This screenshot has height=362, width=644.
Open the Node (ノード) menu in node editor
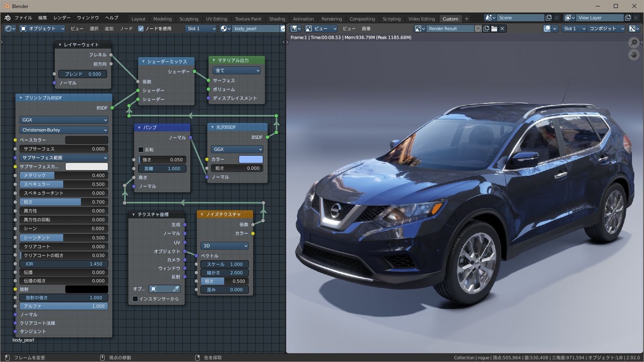[x=126, y=29]
